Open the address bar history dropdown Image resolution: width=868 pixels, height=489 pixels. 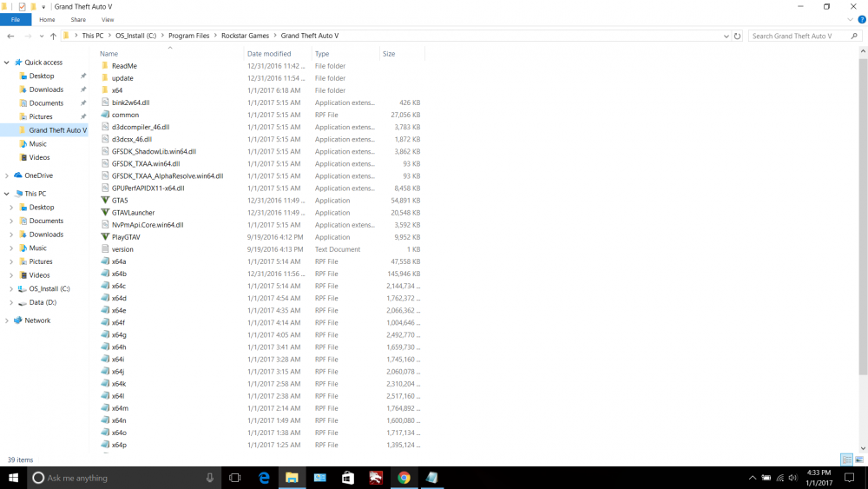click(727, 36)
